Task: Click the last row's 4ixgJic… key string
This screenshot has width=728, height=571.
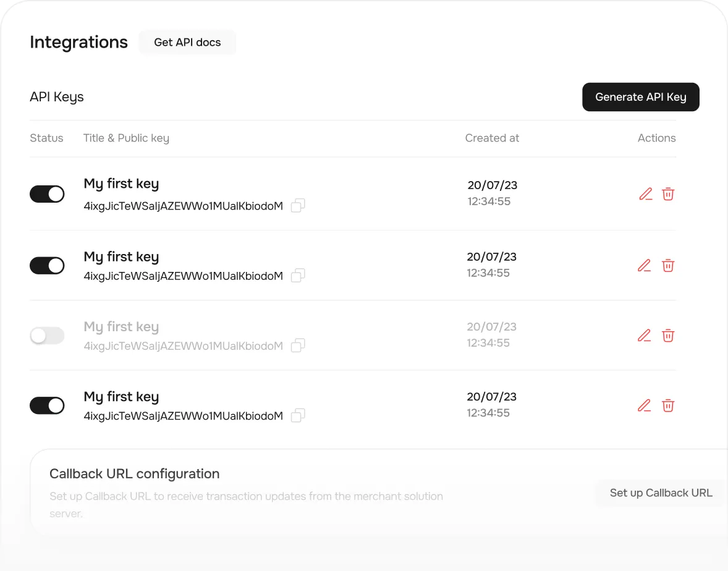Action: (x=184, y=416)
